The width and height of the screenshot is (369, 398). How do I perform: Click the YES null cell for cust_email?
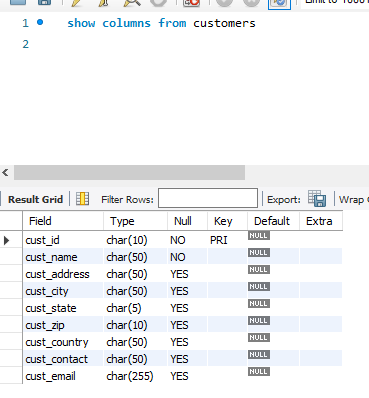[187, 376]
